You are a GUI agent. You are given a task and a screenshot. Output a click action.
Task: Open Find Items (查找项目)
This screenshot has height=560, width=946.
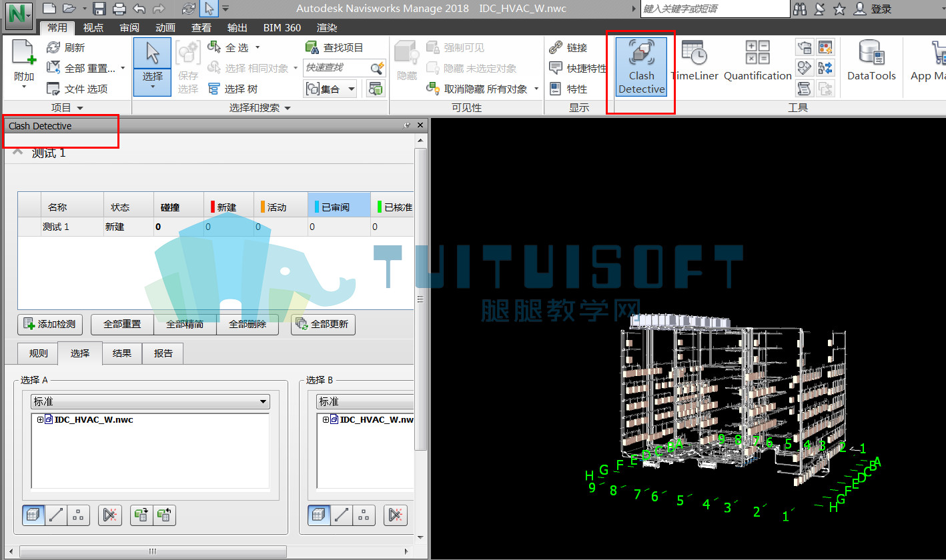point(334,48)
